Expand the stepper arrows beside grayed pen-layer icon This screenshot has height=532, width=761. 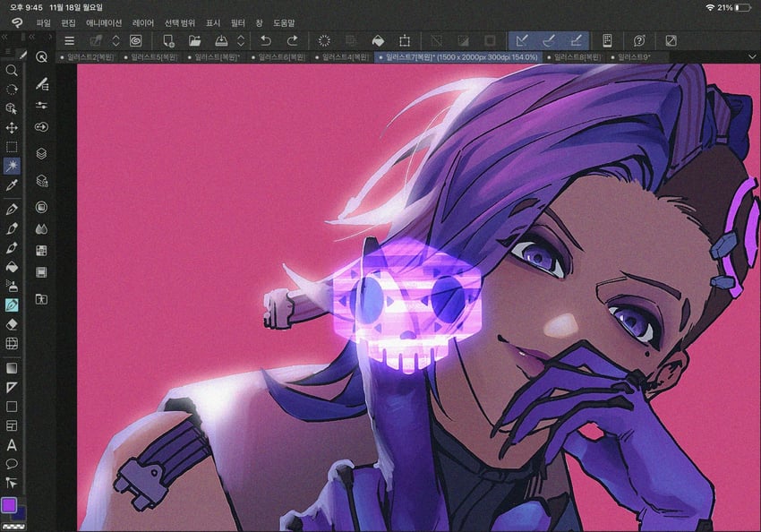pyautogui.click(x=115, y=41)
